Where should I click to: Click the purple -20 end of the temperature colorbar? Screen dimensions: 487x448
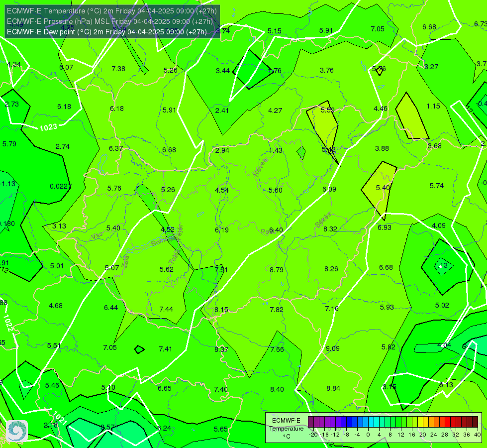[310, 422]
